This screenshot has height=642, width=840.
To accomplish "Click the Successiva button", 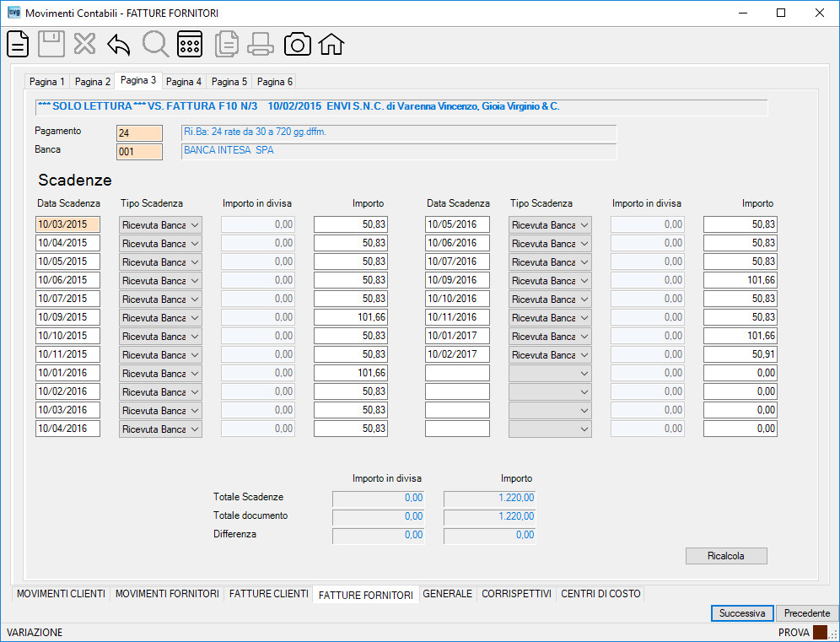I will [x=742, y=613].
